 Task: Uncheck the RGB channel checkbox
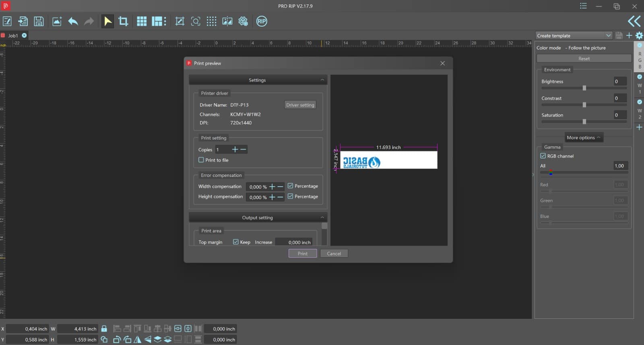(543, 156)
